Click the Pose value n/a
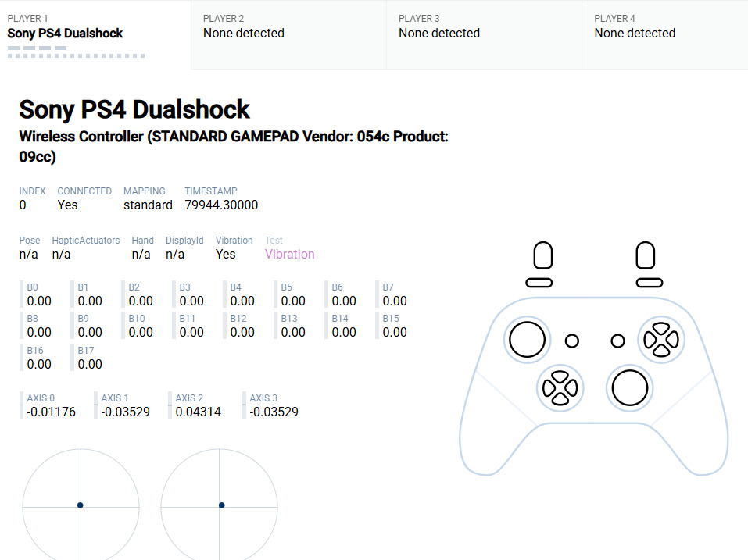This screenshot has height=560, width=748. pos(28,254)
